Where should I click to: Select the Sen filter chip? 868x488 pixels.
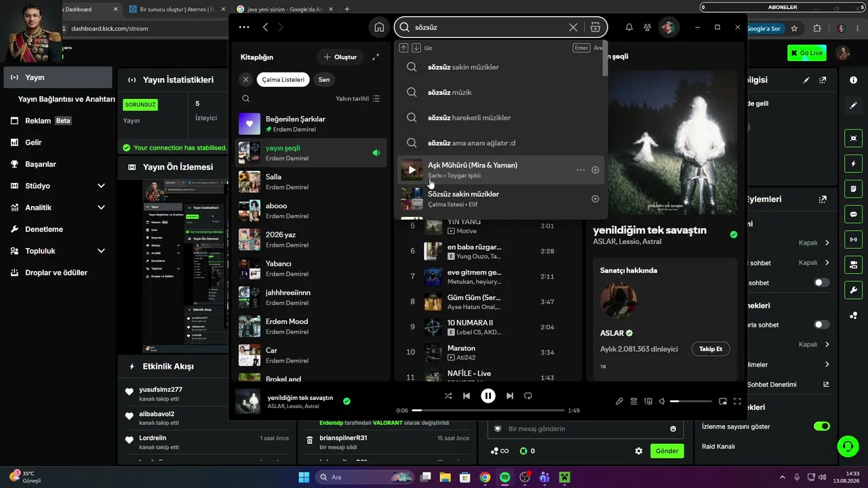click(324, 79)
